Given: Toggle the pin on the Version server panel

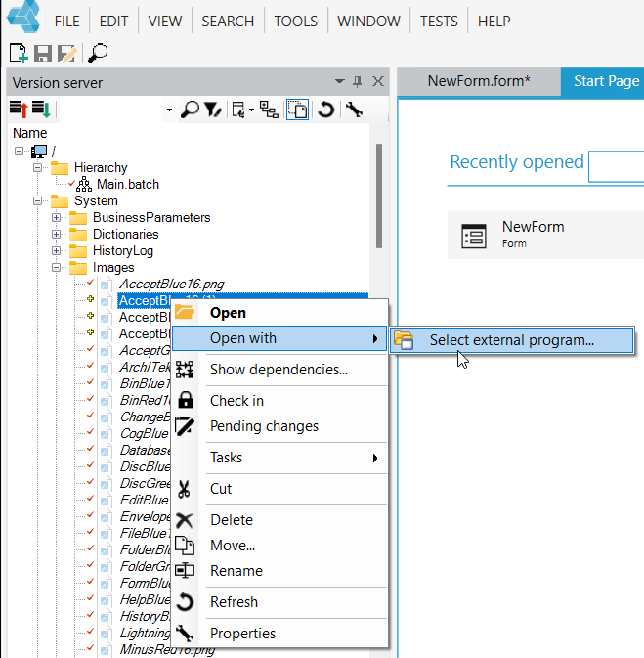Looking at the screenshot, I should tap(358, 81).
